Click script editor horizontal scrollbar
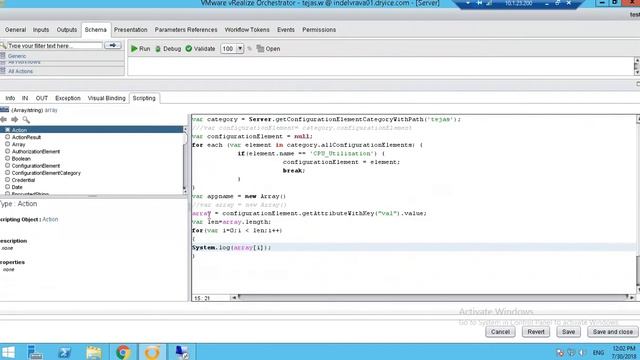The width and height of the screenshot is (640, 360). point(433,298)
